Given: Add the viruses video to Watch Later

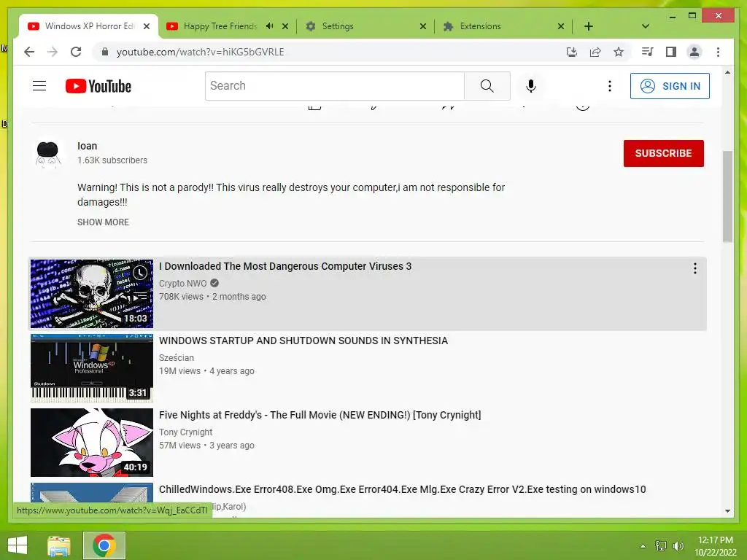Looking at the screenshot, I should (139, 273).
